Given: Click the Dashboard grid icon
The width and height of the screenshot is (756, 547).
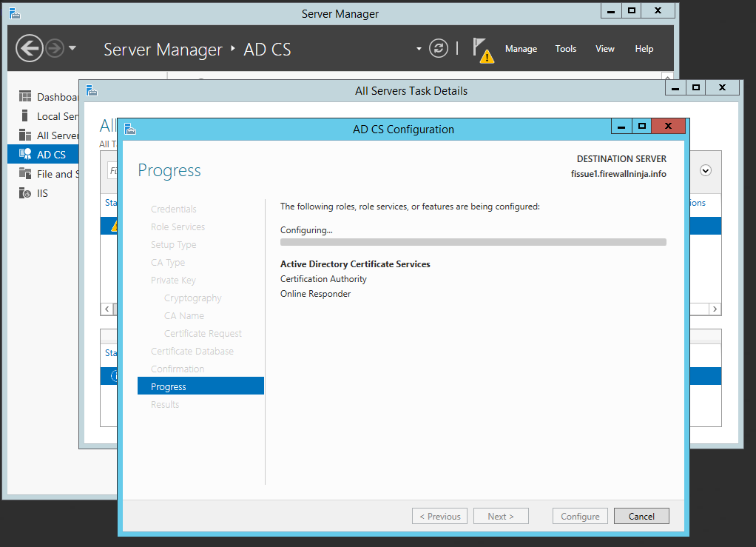Looking at the screenshot, I should (25, 96).
